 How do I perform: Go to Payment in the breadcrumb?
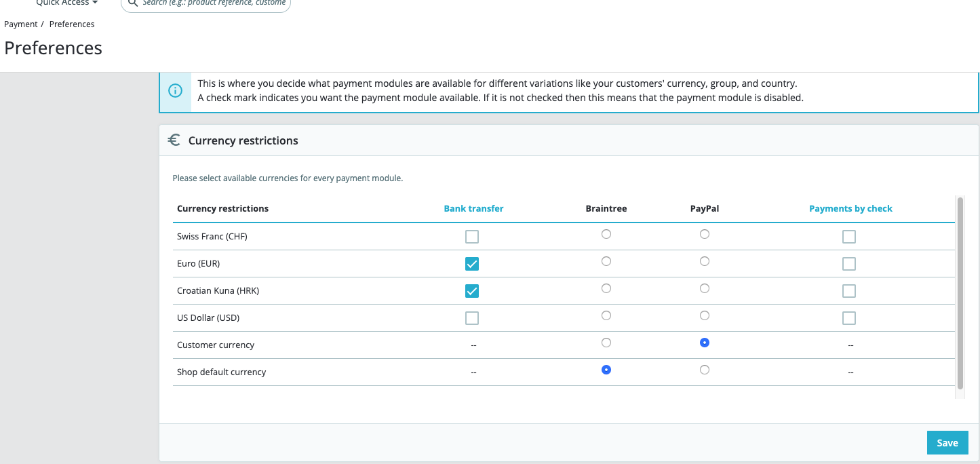click(x=21, y=24)
